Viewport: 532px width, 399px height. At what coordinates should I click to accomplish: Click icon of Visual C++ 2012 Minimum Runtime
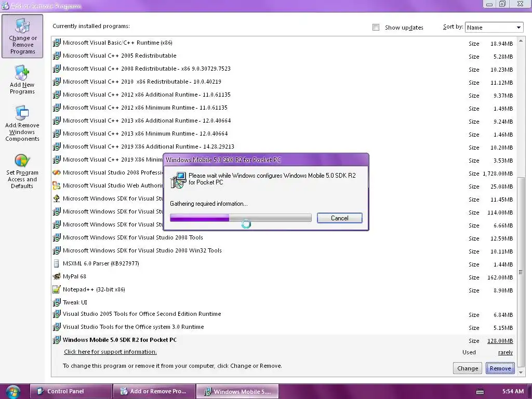point(57,108)
